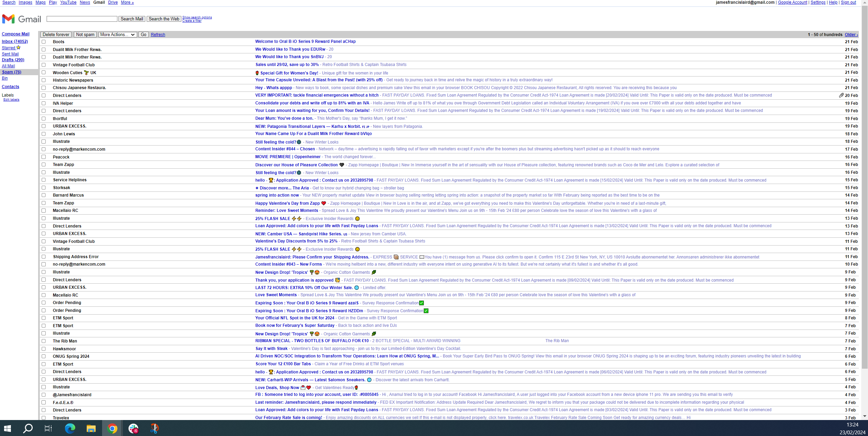Open the More Actions dropdown
Viewport: 868px width, 436px height.
(117, 35)
